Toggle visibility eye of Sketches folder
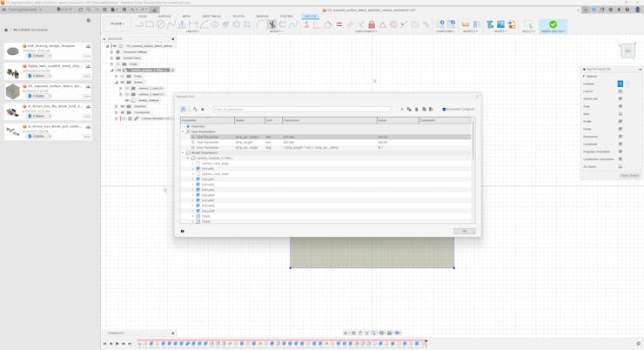The image size is (644, 350). click(x=123, y=106)
